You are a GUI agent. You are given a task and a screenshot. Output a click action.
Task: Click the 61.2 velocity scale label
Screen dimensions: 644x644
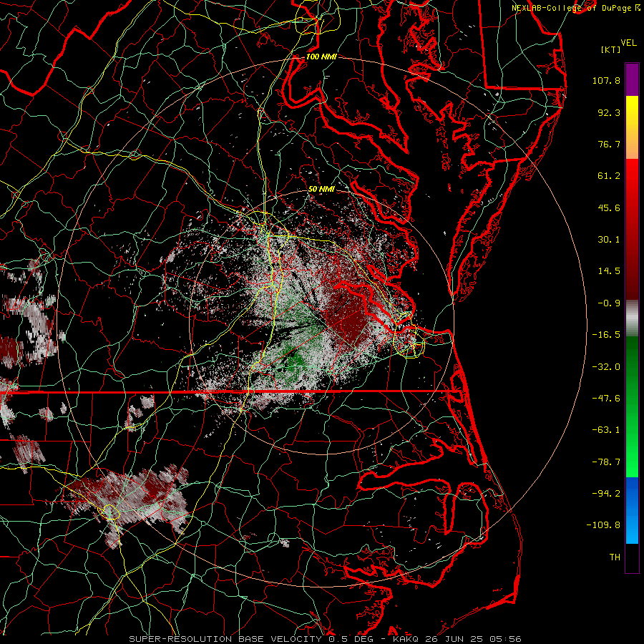(609, 176)
